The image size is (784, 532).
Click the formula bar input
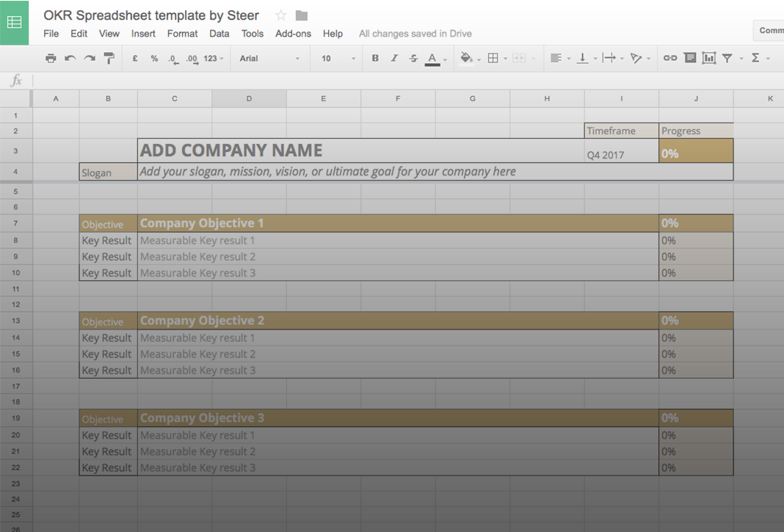407,80
